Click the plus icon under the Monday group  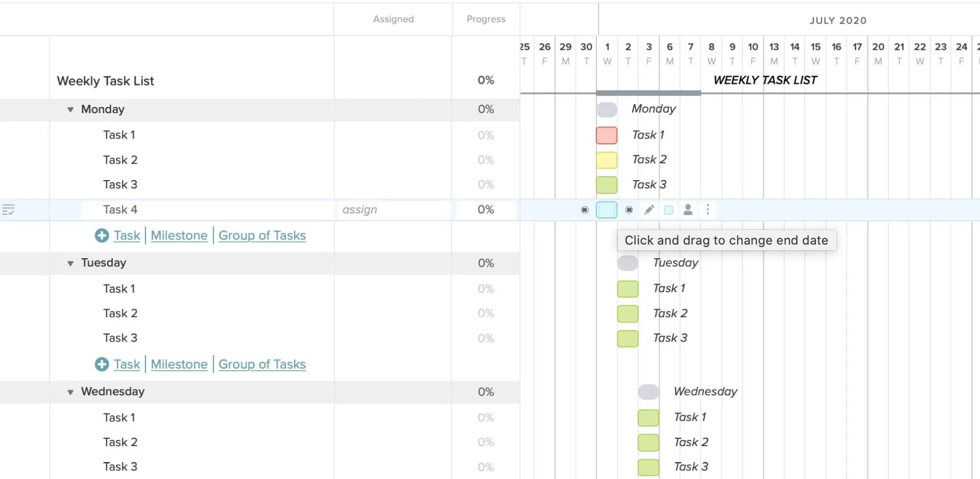click(x=102, y=236)
